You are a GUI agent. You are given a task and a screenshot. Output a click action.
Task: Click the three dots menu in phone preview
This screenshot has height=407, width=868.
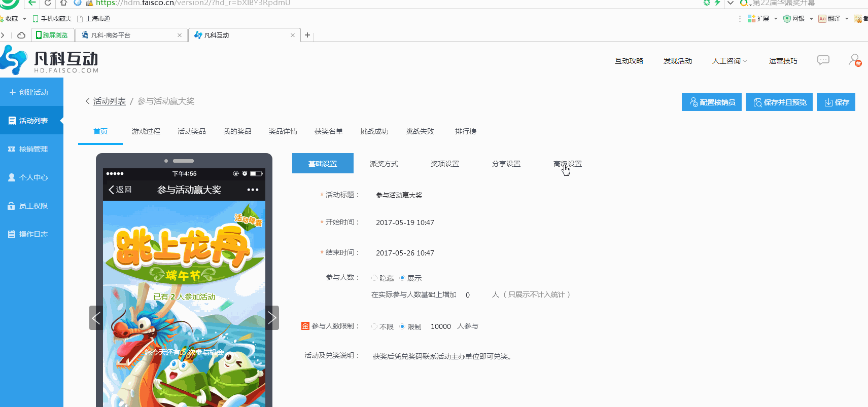point(253,190)
